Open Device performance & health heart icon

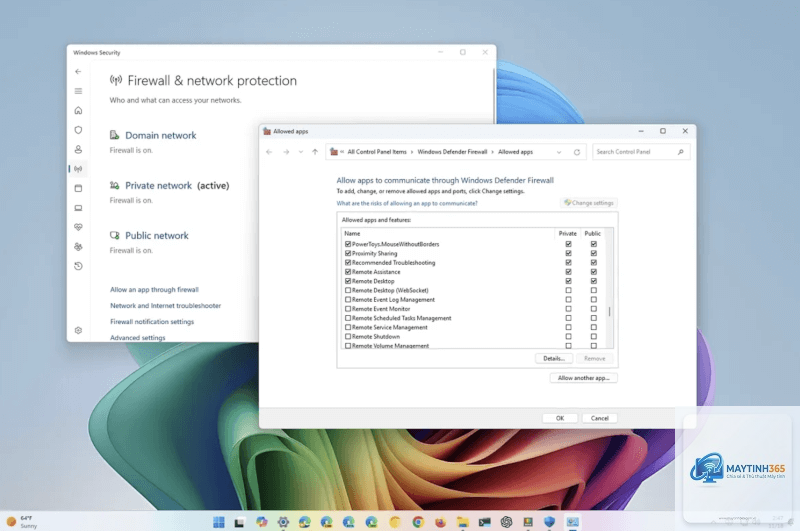coord(78,227)
